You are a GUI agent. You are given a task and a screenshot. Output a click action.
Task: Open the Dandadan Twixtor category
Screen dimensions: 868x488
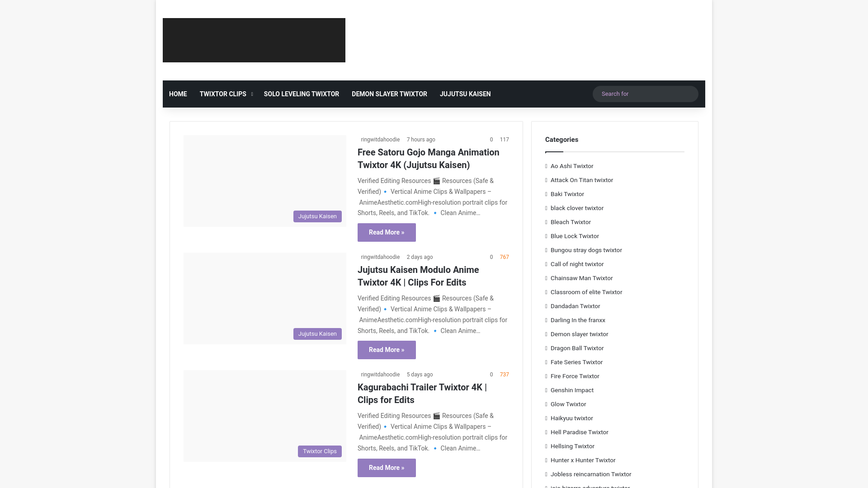(x=575, y=306)
